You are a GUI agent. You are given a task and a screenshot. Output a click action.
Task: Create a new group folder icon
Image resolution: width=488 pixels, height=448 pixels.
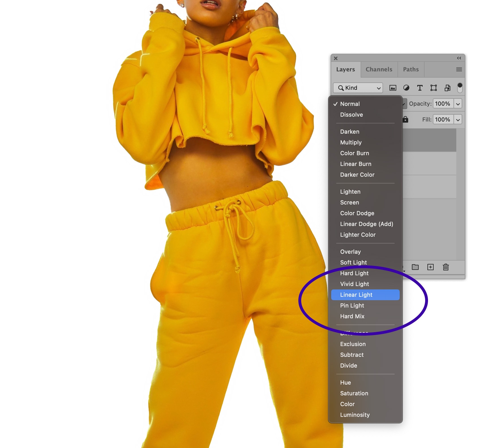415,267
